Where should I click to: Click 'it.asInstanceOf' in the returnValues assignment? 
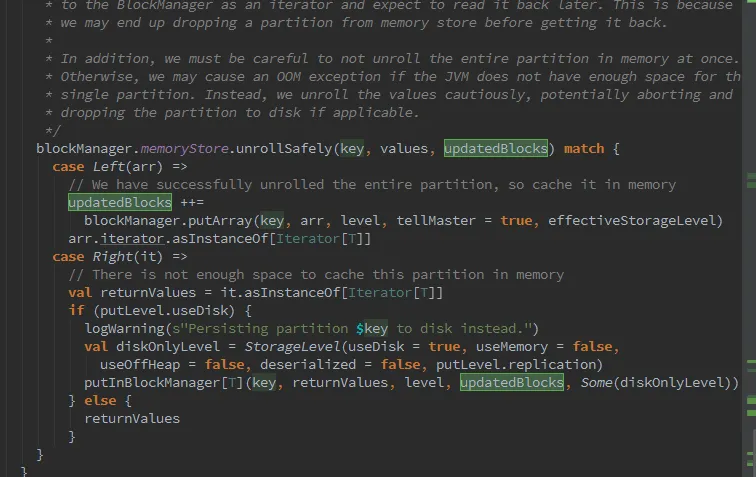pos(280,293)
